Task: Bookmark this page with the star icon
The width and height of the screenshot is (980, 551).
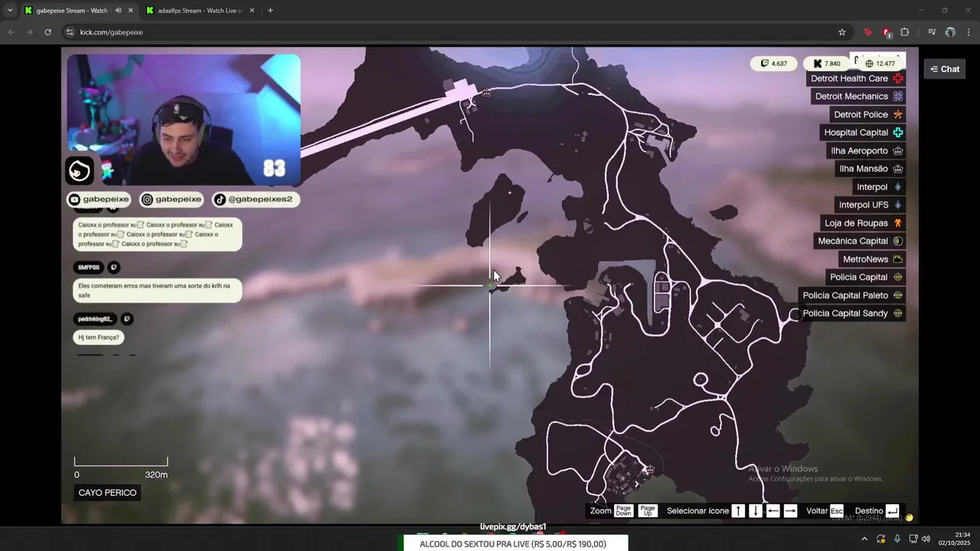Action: 842,32
